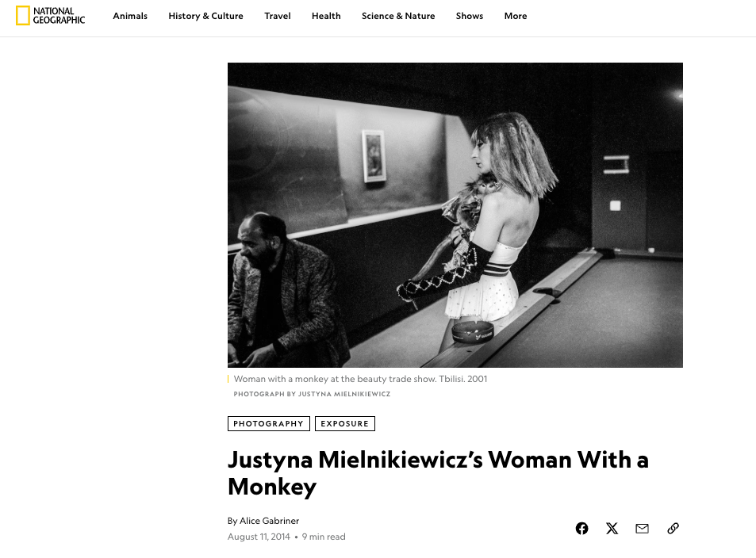Click the EXPOSURE tag button
This screenshot has width=756, height=558.
[345, 423]
